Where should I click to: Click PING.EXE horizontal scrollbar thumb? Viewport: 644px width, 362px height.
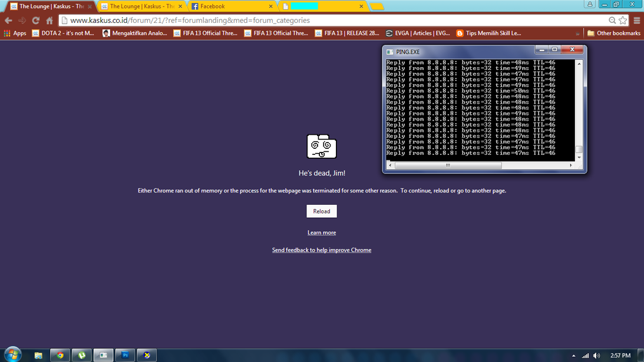448,165
